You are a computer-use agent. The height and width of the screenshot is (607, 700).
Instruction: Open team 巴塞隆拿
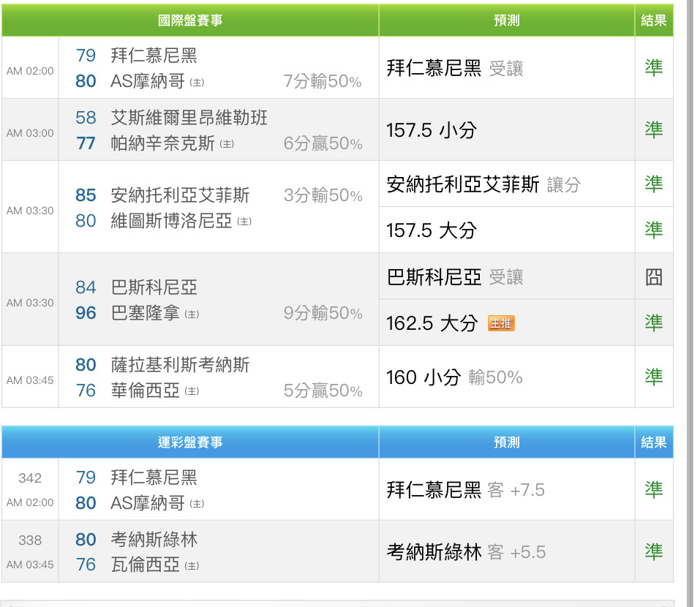point(146,313)
